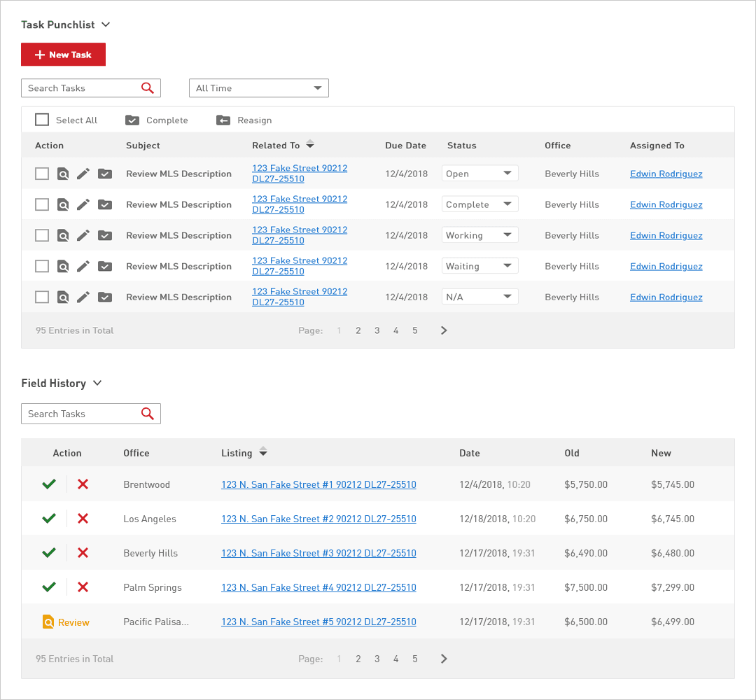Open the status dropdown showing Complete

pos(479,204)
